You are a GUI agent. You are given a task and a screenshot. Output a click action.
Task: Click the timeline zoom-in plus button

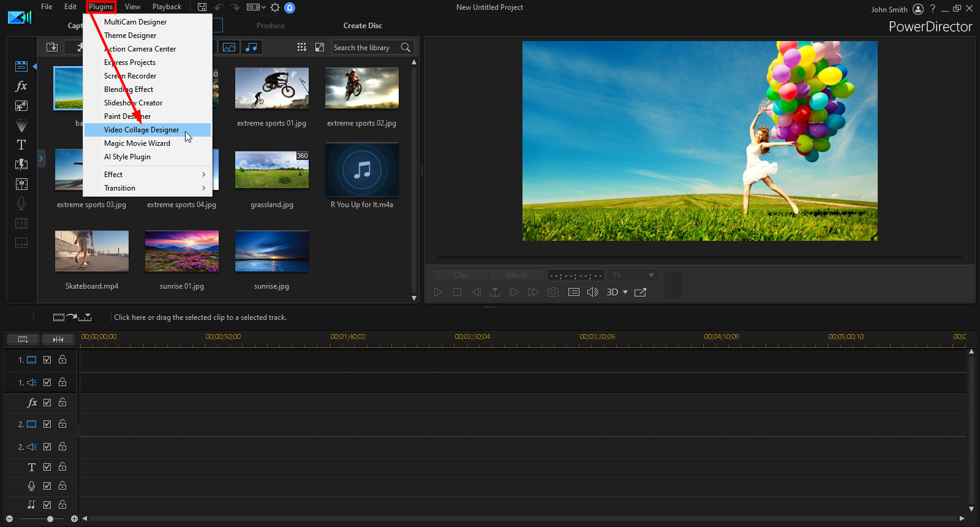pyautogui.click(x=74, y=519)
